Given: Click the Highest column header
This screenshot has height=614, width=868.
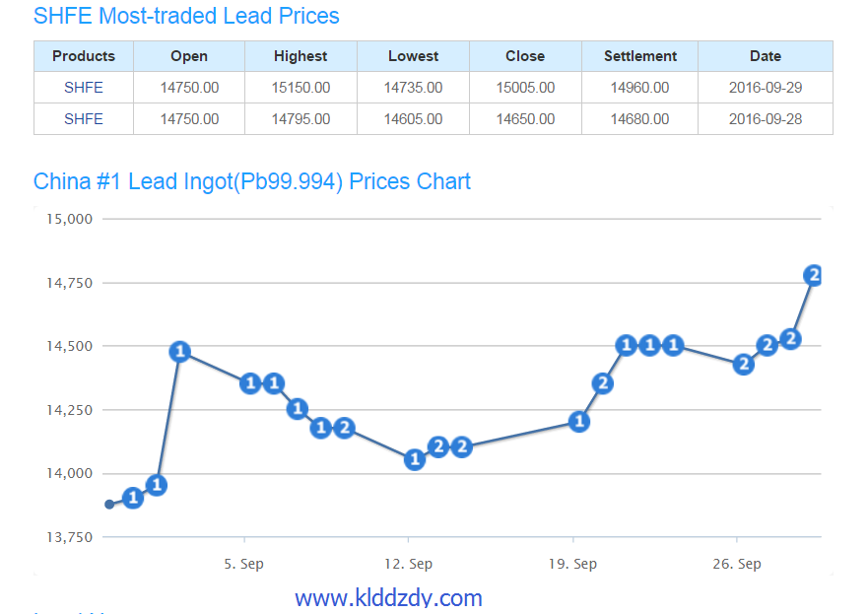Looking at the screenshot, I should tap(300, 56).
